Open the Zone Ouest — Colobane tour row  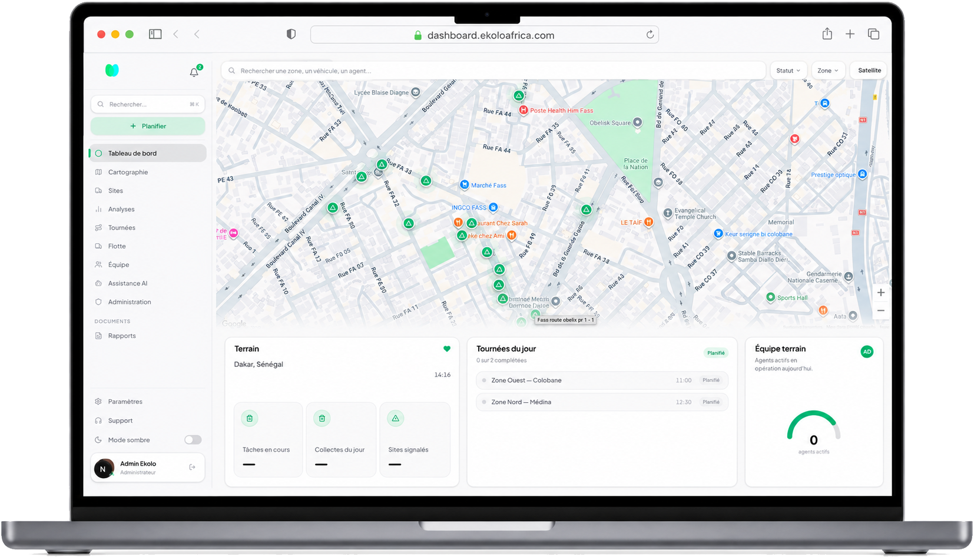[x=602, y=380]
